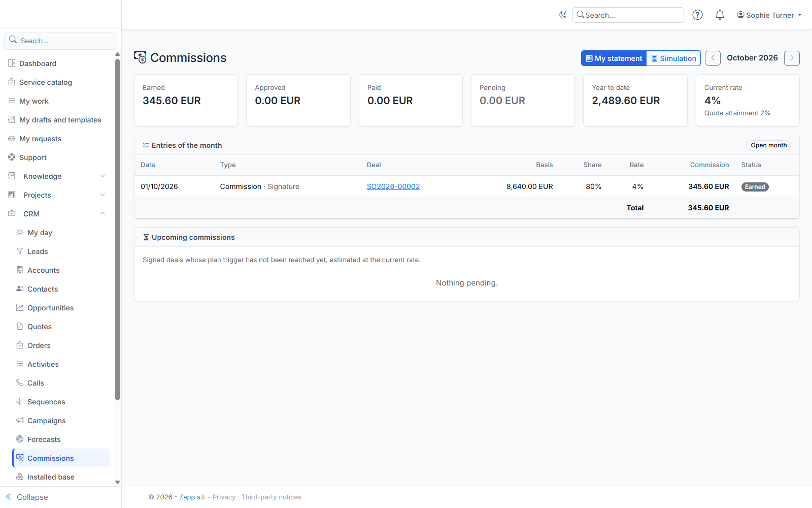The height and width of the screenshot is (508, 812).
Task: Expand the Projects menu chevron
Action: [x=103, y=195]
